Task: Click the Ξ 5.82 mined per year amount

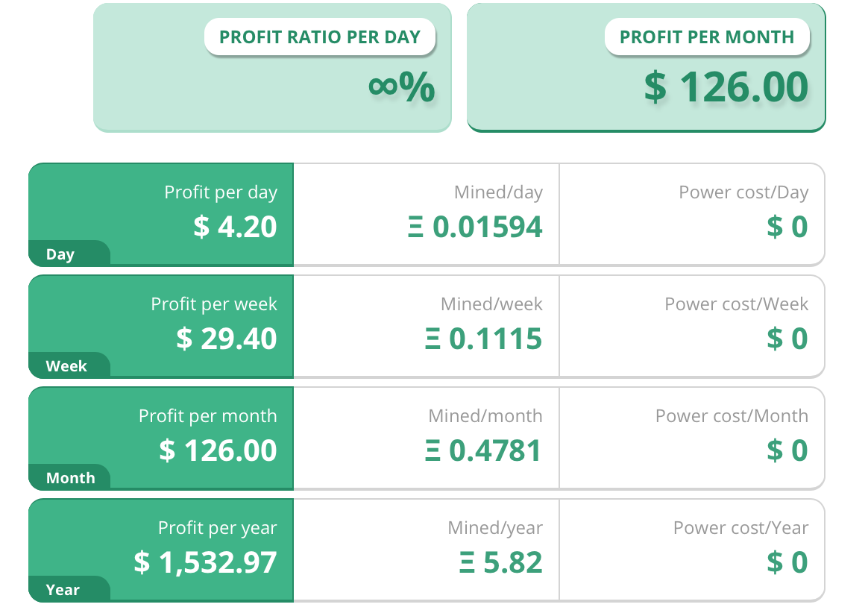Action: (500, 562)
